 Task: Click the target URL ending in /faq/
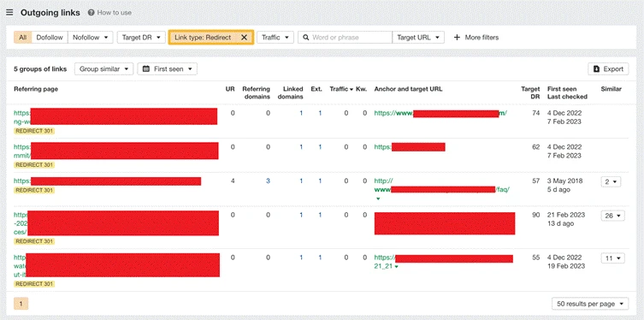tap(441, 186)
